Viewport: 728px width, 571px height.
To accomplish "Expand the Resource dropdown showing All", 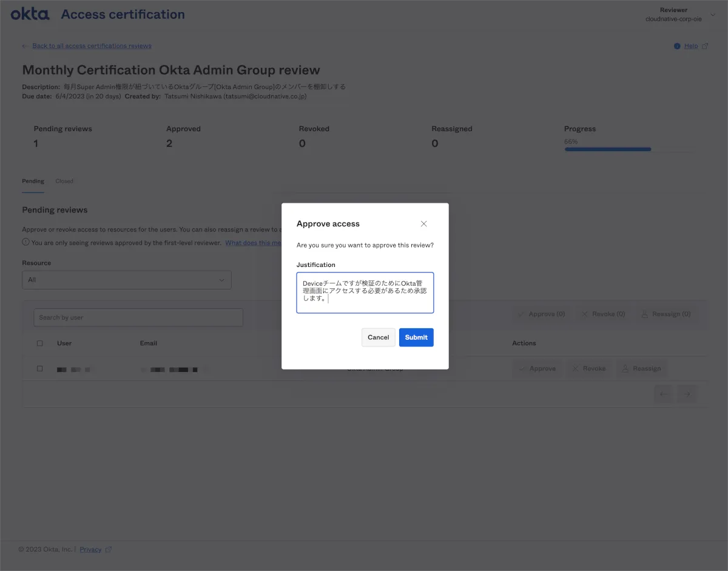I will pos(126,280).
